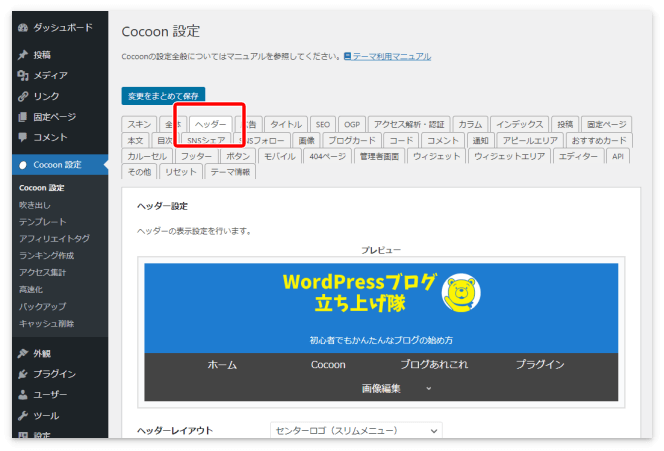
Task: Click the Appearance (外観) brush icon
Action: tap(23, 354)
